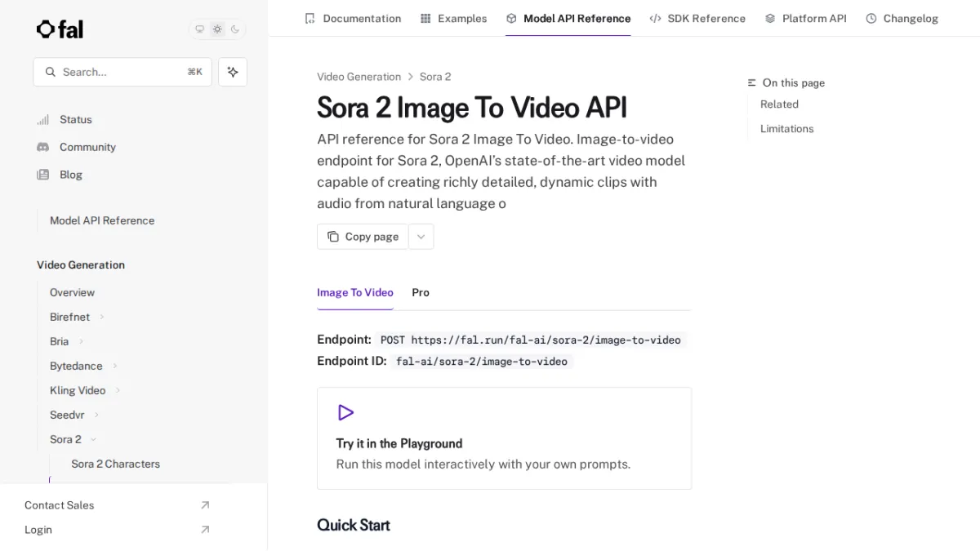Click the Quick Start heading
This screenshot has width=980, height=551.
(354, 525)
